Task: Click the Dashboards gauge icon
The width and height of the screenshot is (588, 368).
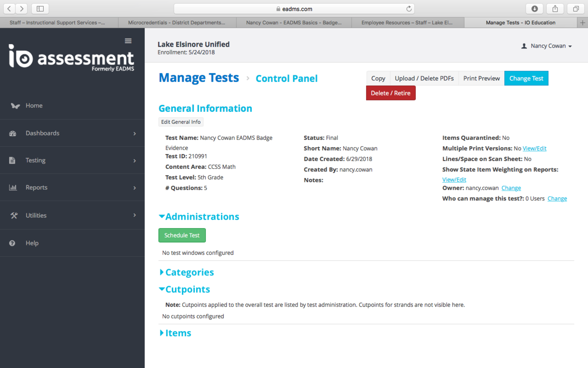Action: pyautogui.click(x=13, y=133)
